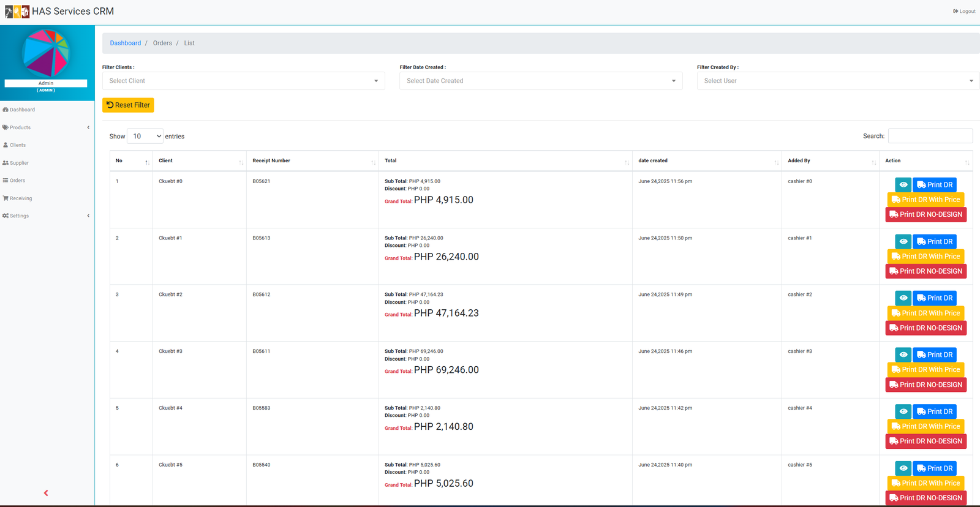Go to Receiving in the sidebar
Screen dimensions: 980x507
(21, 198)
